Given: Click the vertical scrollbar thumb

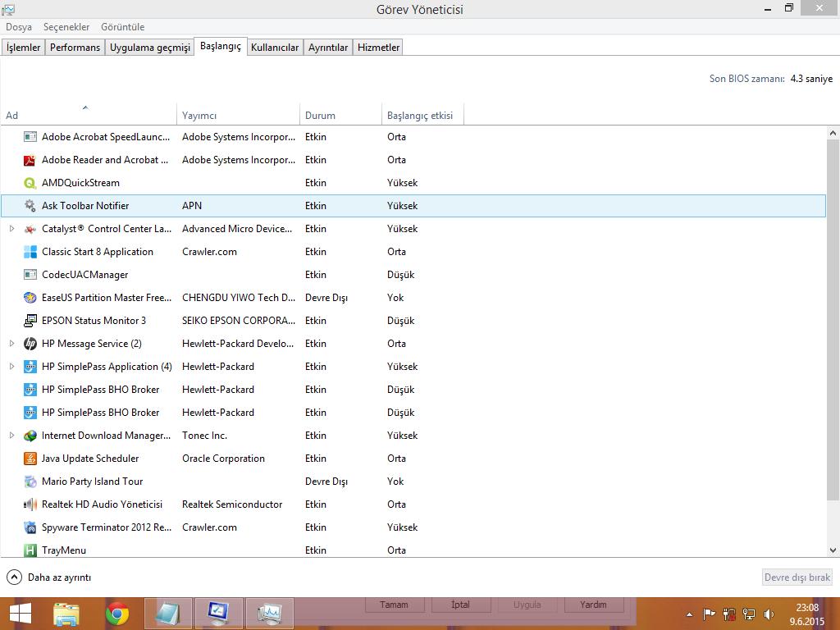Looking at the screenshot, I should [x=833, y=320].
